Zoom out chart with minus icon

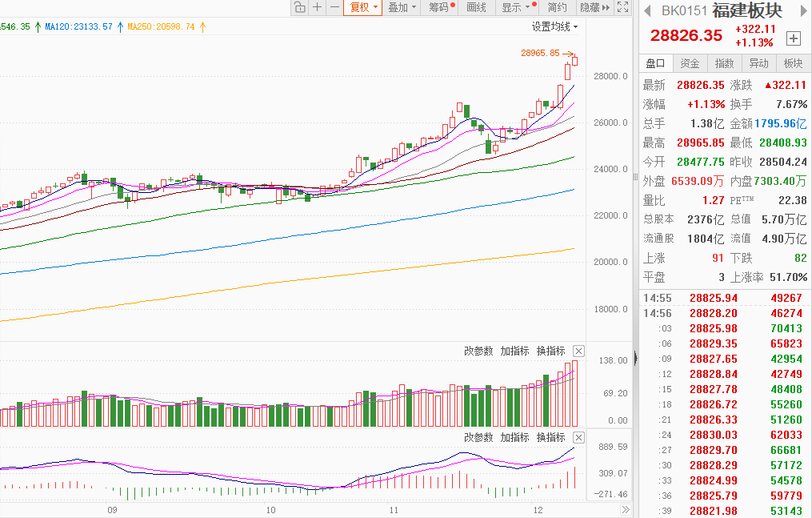(x=334, y=7)
